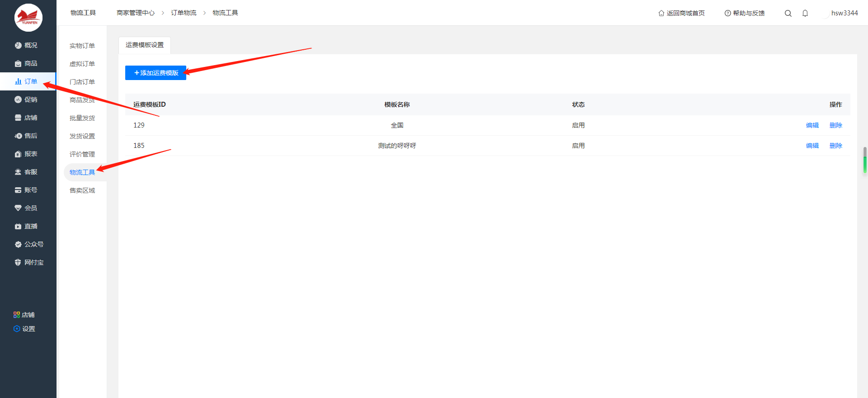Open the 会员 members icon
Viewport: 868px width, 398px height.
(18, 208)
